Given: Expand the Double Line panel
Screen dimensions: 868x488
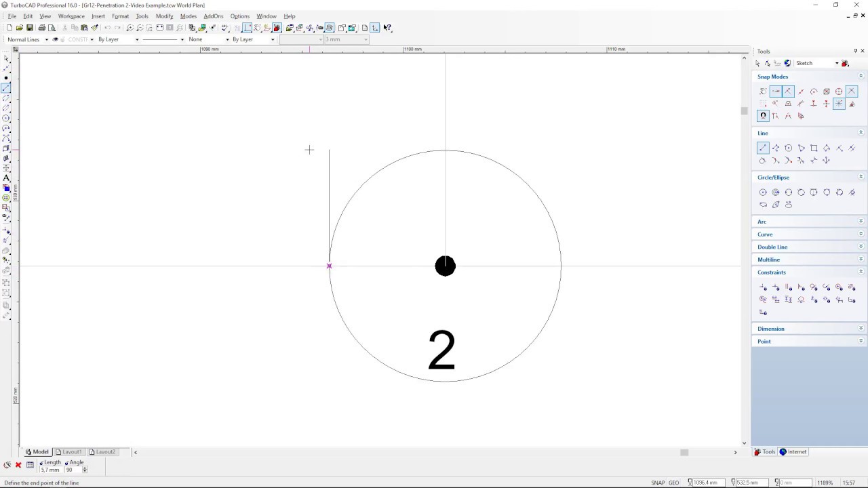Looking at the screenshot, I should (861, 247).
